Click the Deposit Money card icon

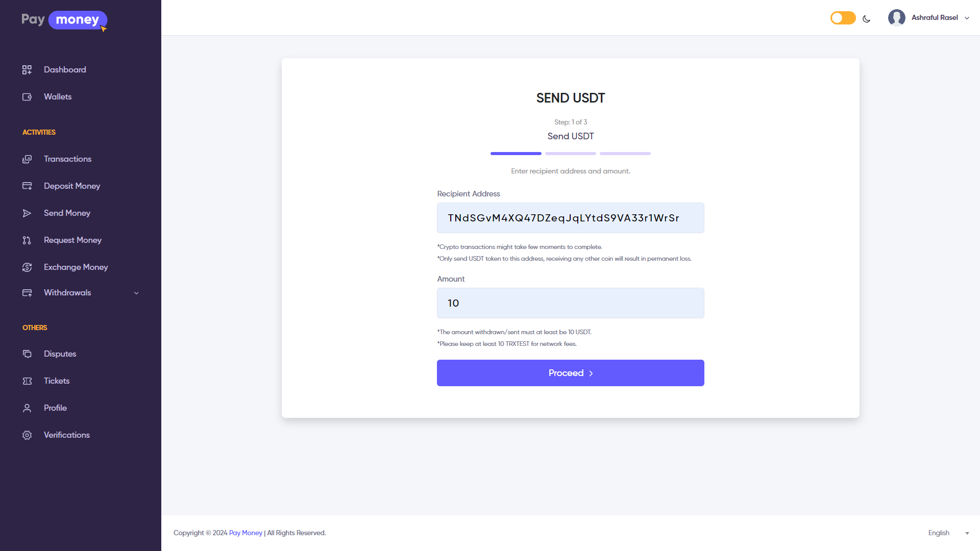pyautogui.click(x=27, y=186)
